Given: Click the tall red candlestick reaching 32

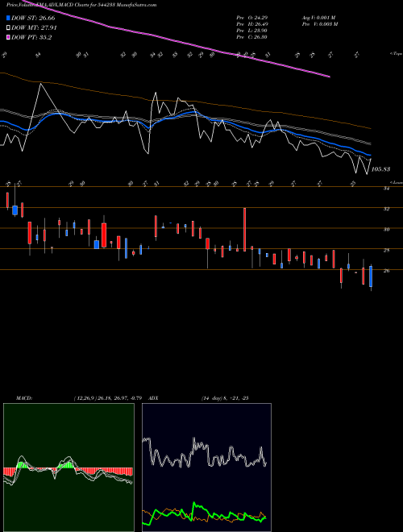Looking at the screenshot, I should (x=244, y=230).
